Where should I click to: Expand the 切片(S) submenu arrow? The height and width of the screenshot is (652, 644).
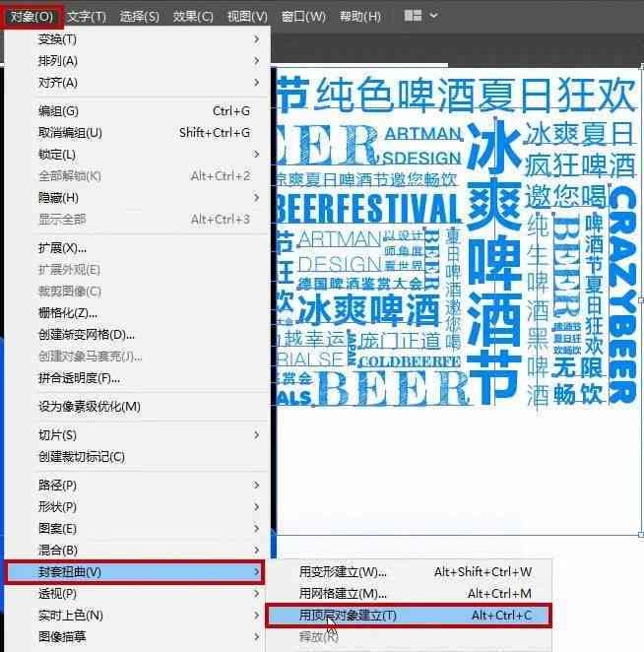click(x=257, y=435)
